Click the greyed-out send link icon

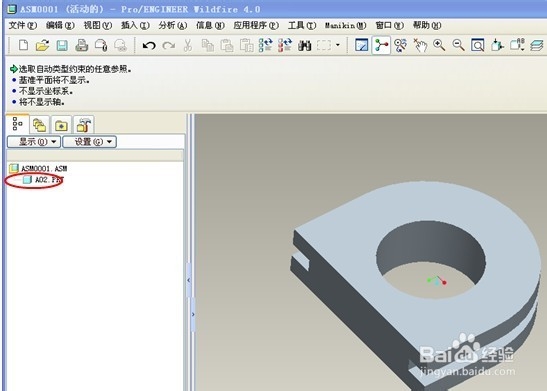pyautogui.click(x=120, y=45)
